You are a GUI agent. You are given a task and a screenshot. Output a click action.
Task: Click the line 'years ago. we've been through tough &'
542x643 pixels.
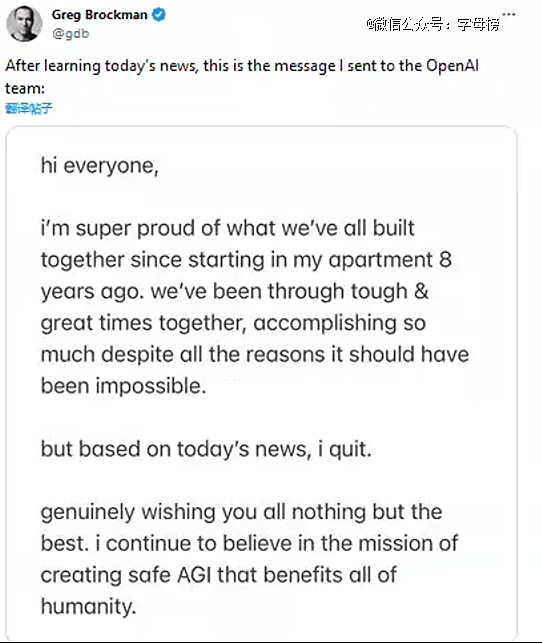tap(235, 292)
